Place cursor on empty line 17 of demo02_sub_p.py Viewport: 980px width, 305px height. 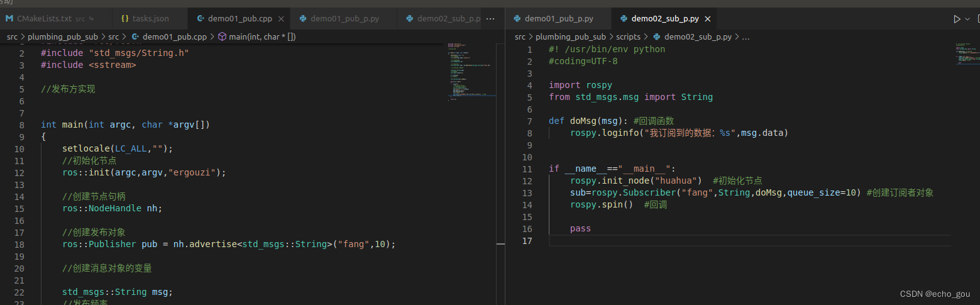[750, 241]
